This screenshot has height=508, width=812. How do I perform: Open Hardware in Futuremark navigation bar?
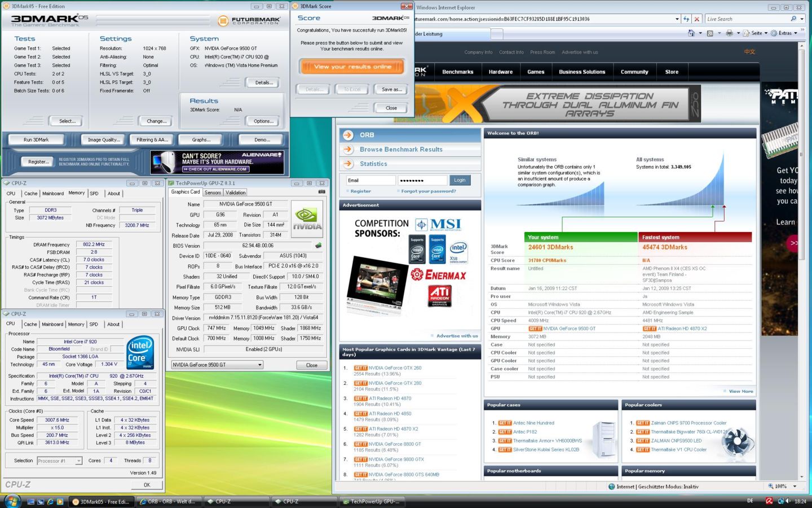(x=501, y=72)
